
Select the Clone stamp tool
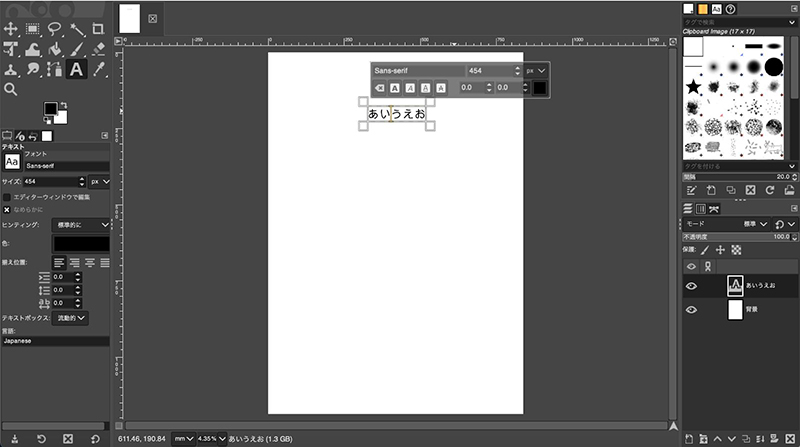point(11,69)
